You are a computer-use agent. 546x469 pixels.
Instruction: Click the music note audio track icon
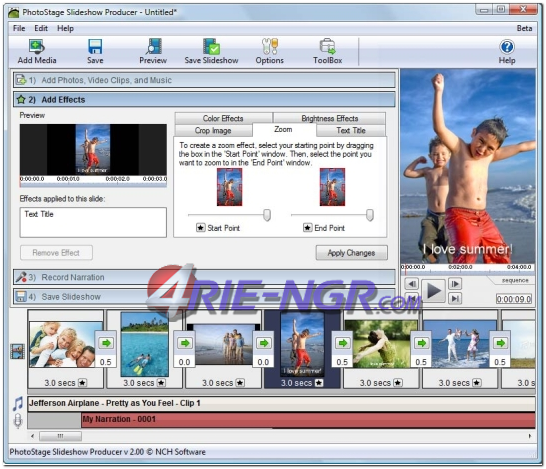pos(18,404)
